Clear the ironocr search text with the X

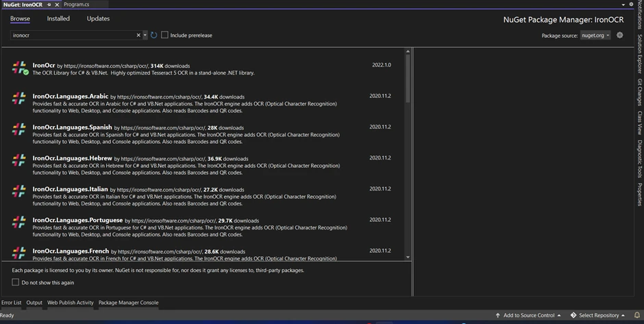click(138, 35)
